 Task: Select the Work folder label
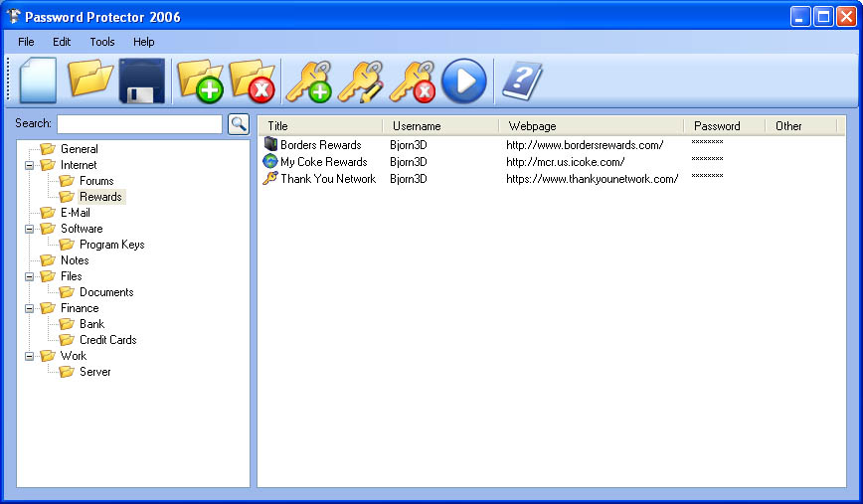click(74, 356)
